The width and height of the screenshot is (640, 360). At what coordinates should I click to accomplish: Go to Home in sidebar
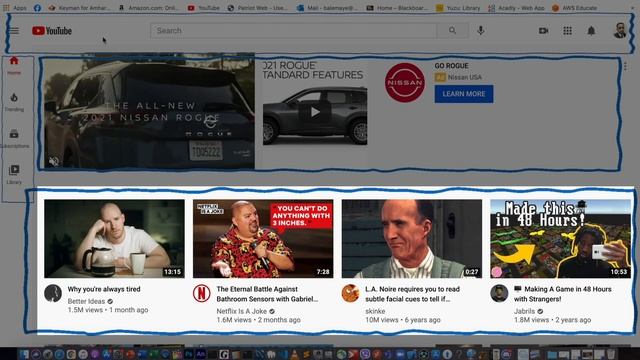coord(14,66)
